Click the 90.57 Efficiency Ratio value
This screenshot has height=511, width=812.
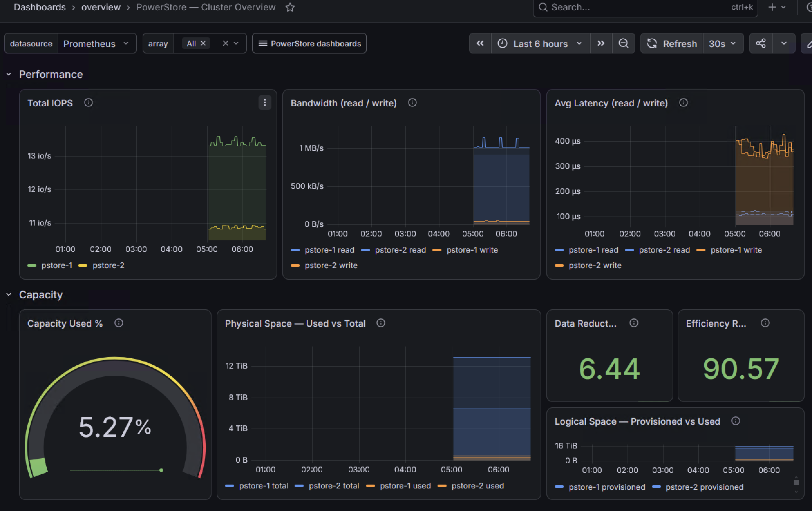pyautogui.click(x=741, y=369)
